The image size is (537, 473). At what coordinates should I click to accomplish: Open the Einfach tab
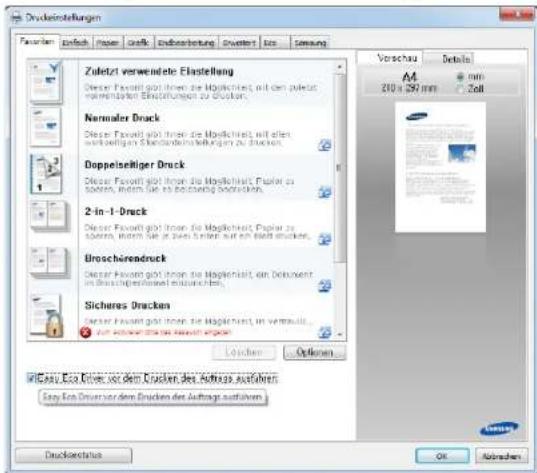(x=75, y=43)
